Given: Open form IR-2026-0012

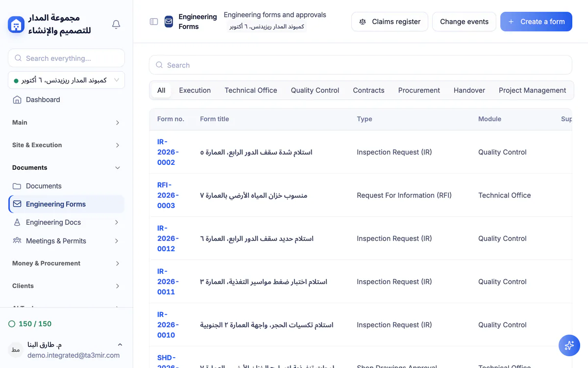Looking at the screenshot, I should pos(168,238).
